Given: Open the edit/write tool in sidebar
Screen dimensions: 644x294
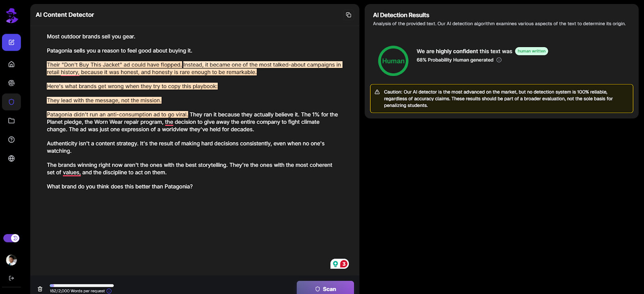Looking at the screenshot, I should [11, 42].
